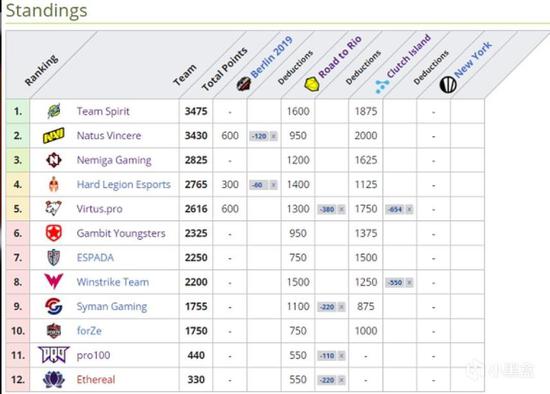Click the Team Spirit logo icon
The image size is (550, 394).
click(x=54, y=111)
